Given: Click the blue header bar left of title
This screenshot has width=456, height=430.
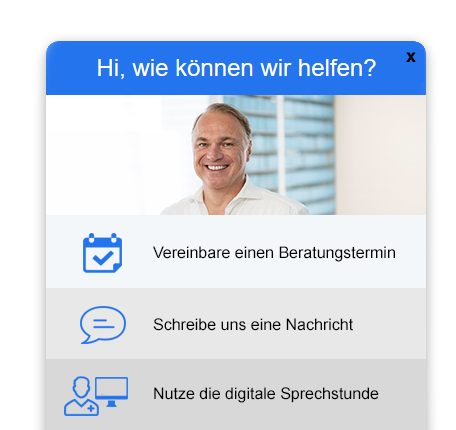Looking at the screenshot, I should click(x=70, y=68).
